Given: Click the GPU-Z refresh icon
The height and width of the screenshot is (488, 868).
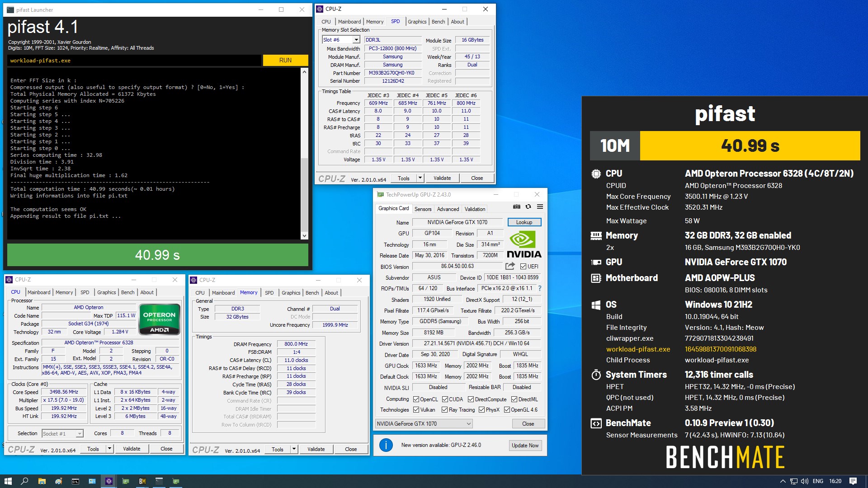Looking at the screenshot, I should pyautogui.click(x=528, y=206).
